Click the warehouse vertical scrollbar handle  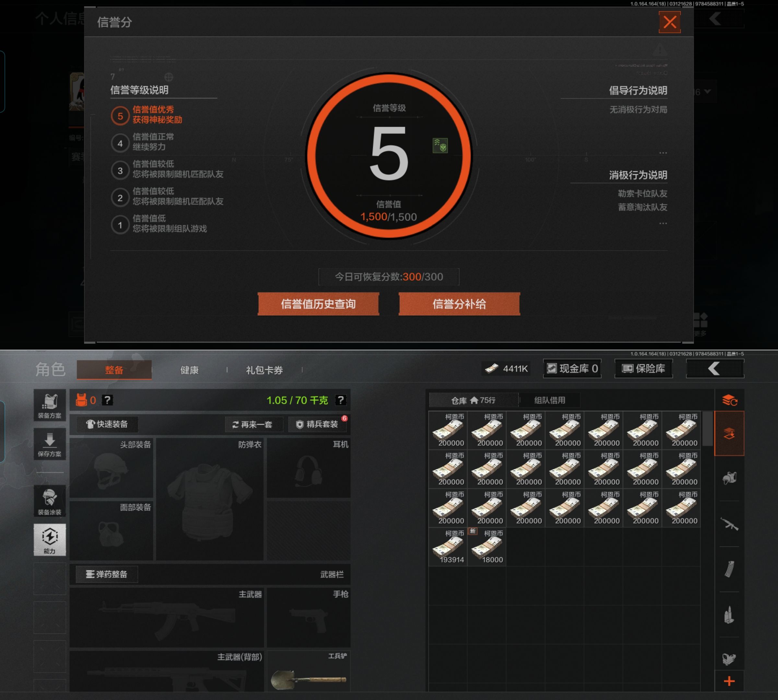click(707, 429)
